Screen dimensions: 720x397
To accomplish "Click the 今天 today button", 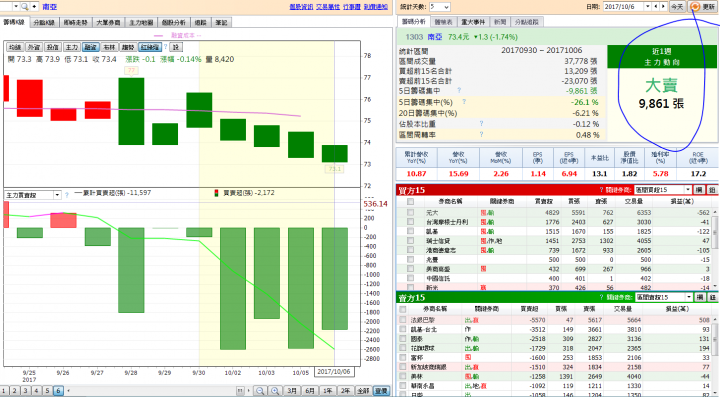I will click(677, 6).
